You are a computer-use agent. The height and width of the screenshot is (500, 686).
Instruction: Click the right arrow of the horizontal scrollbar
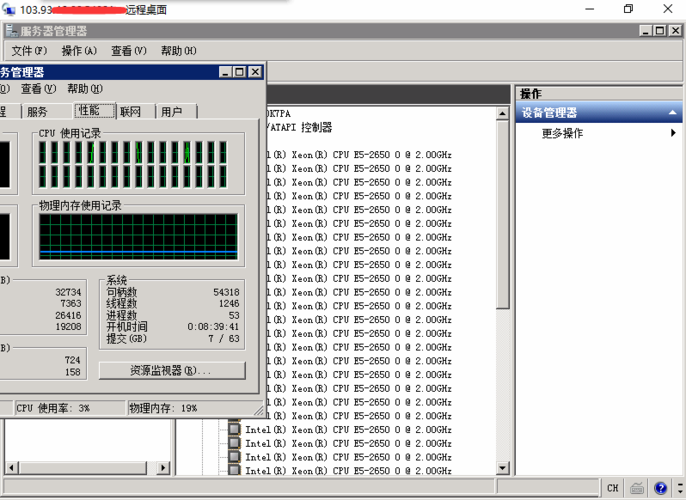pos(163,467)
